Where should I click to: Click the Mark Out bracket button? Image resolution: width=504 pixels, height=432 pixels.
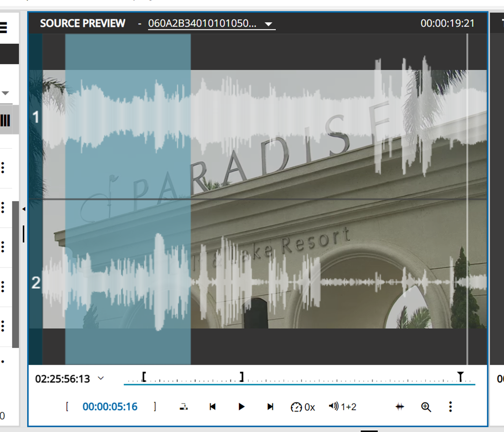click(x=154, y=407)
